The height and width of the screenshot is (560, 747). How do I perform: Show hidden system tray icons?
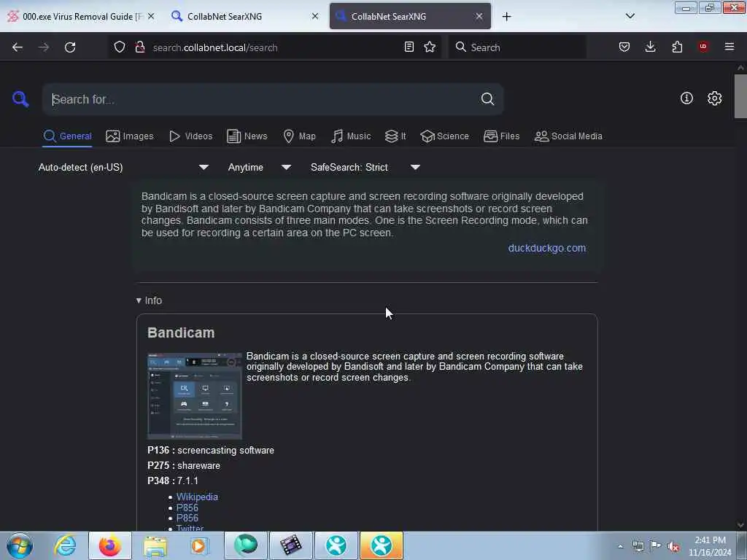pyautogui.click(x=620, y=546)
